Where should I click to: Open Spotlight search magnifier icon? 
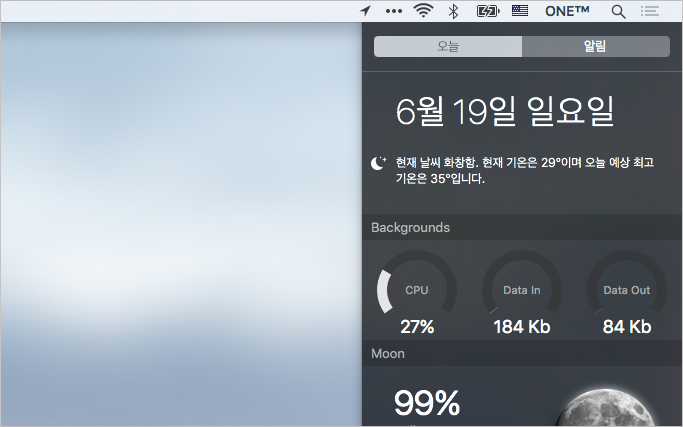point(619,12)
